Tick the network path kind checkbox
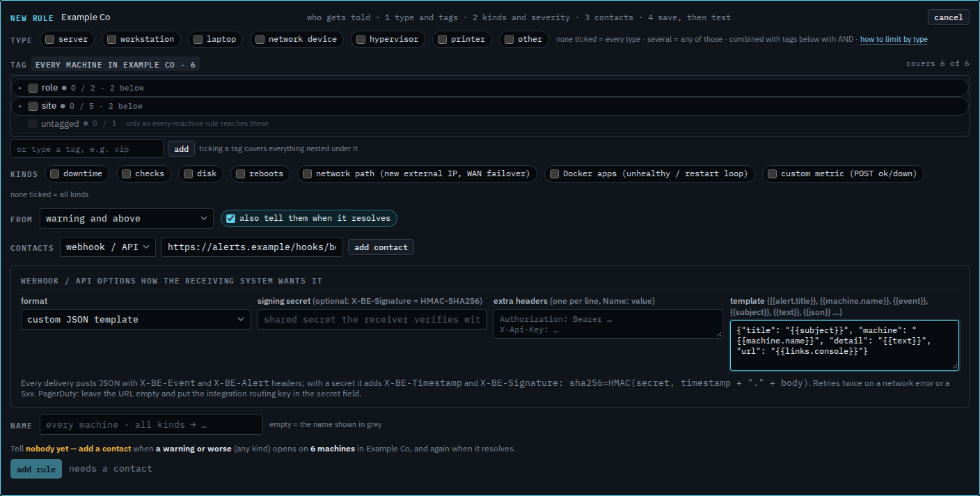The height and width of the screenshot is (496, 980). point(307,173)
